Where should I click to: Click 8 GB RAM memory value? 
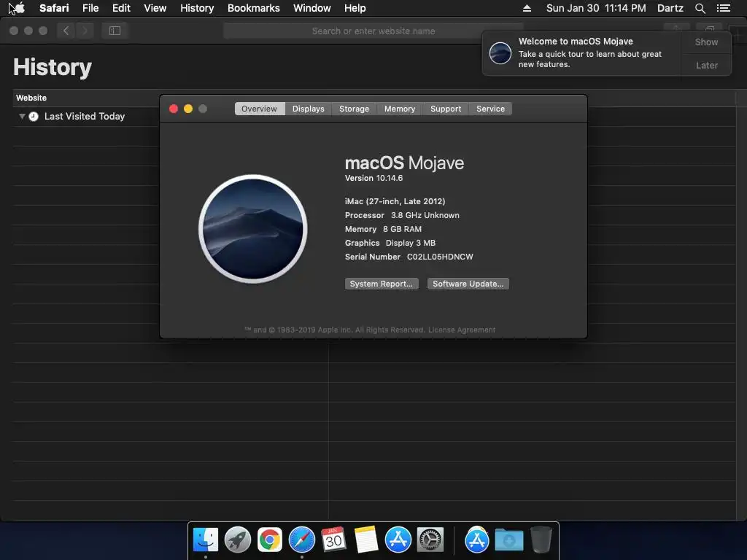point(403,229)
